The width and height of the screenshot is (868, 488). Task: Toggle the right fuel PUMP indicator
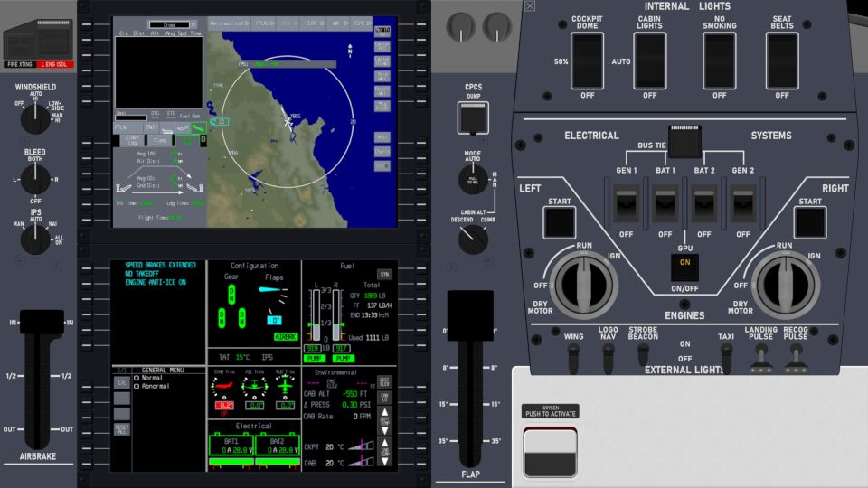click(344, 359)
